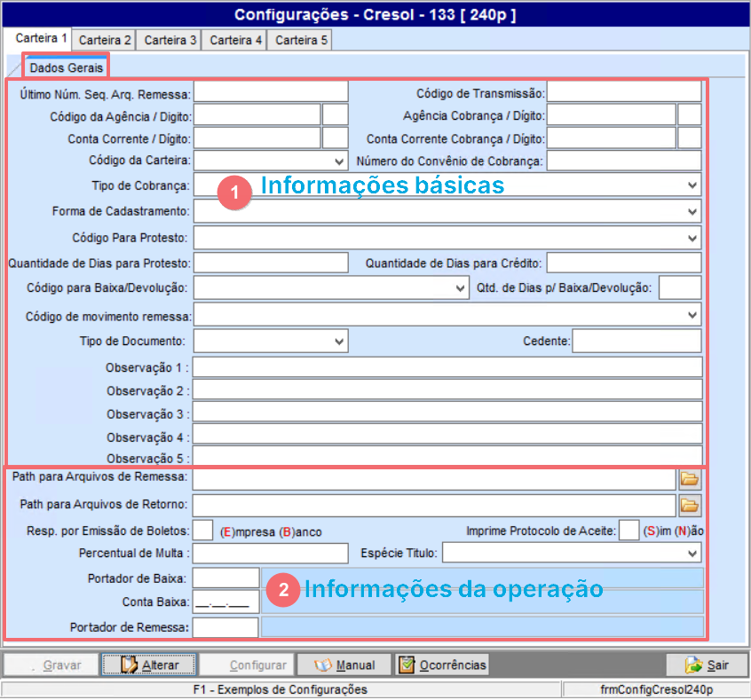The image size is (751, 700).
Task: Click status text F1 - Exemplos de Configurações
Action: (281, 690)
